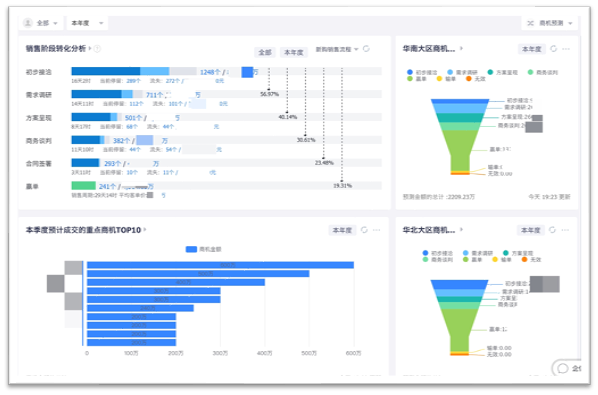Toggle 赢单 legend in 华北大区 chart

point(473,260)
